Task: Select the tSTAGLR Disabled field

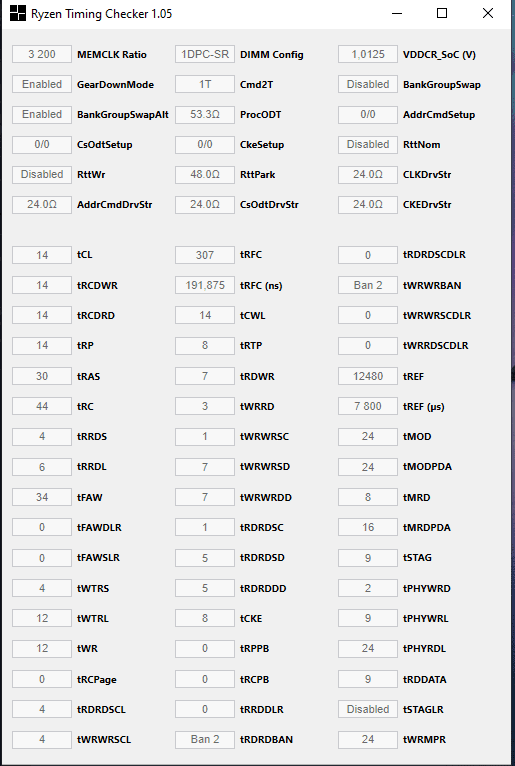Action: [368, 709]
